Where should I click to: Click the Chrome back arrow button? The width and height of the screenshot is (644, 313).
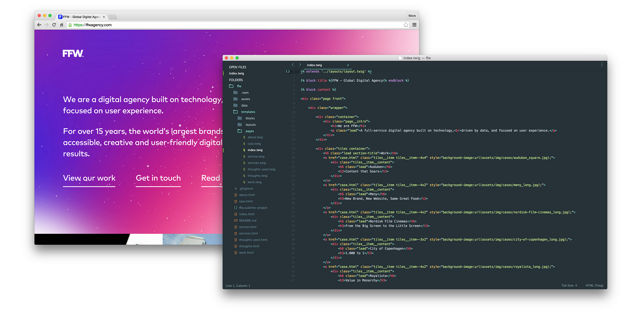coord(39,25)
